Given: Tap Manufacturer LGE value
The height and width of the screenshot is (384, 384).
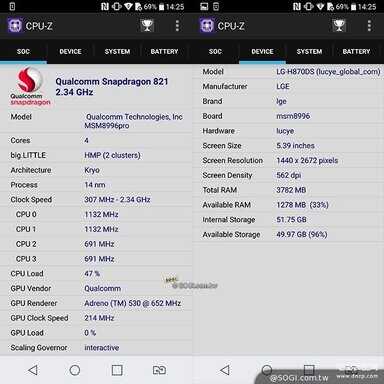Looking at the screenshot, I should (x=283, y=86).
